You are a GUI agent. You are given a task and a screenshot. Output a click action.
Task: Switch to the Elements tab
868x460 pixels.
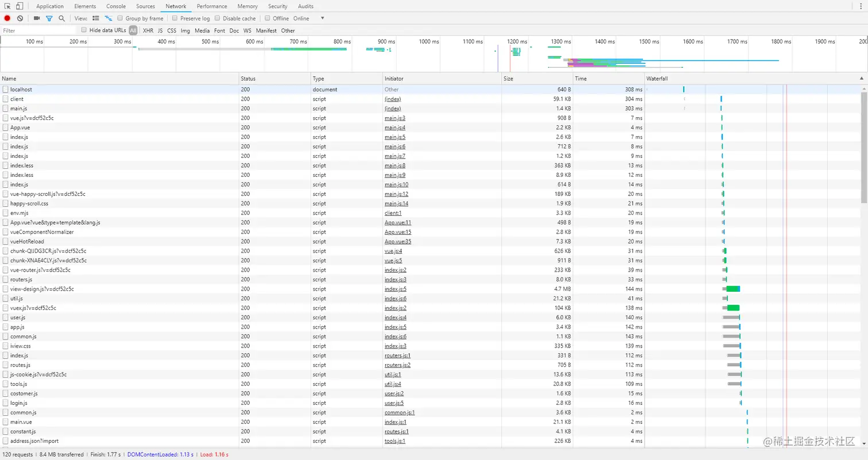85,6
